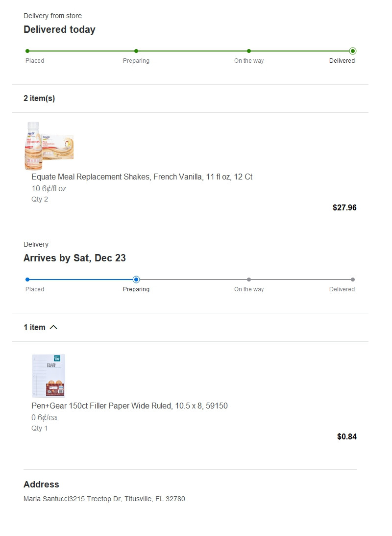Viewport: 392px width, 536px height.
Task: Click the $0.84 filler paper price
Action: coord(346,436)
